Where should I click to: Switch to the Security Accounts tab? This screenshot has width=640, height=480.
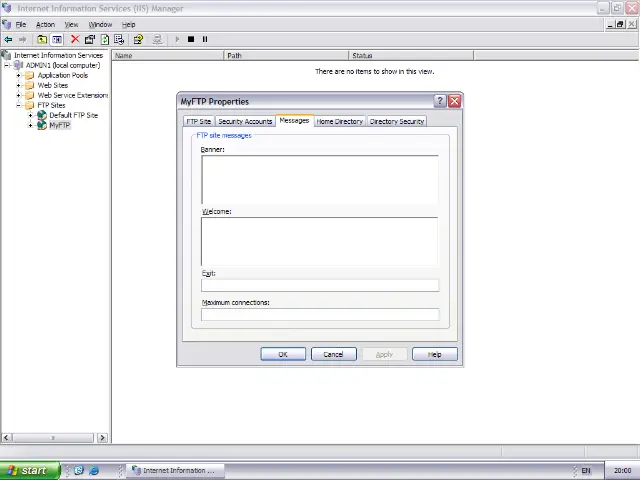pyautogui.click(x=245, y=121)
